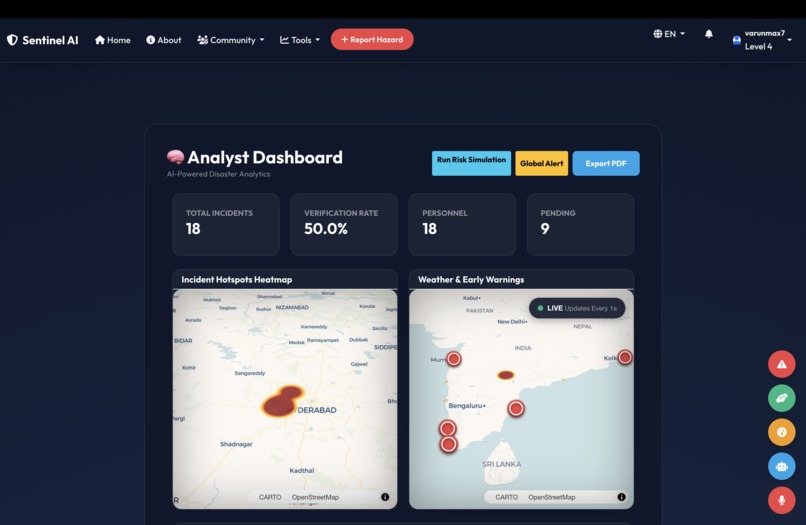This screenshot has height=525, width=806.
Task: Run the Risk Simulation
Action: point(471,163)
